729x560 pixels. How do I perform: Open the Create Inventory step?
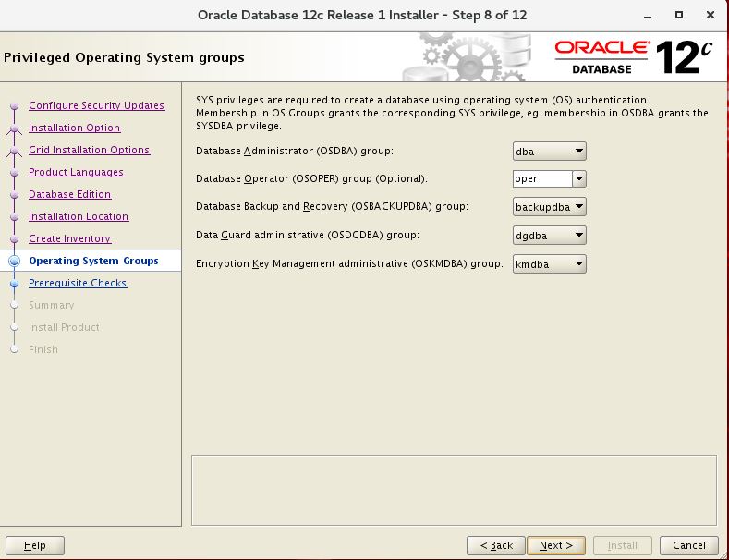pyautogui.click(x=69, y=238)
